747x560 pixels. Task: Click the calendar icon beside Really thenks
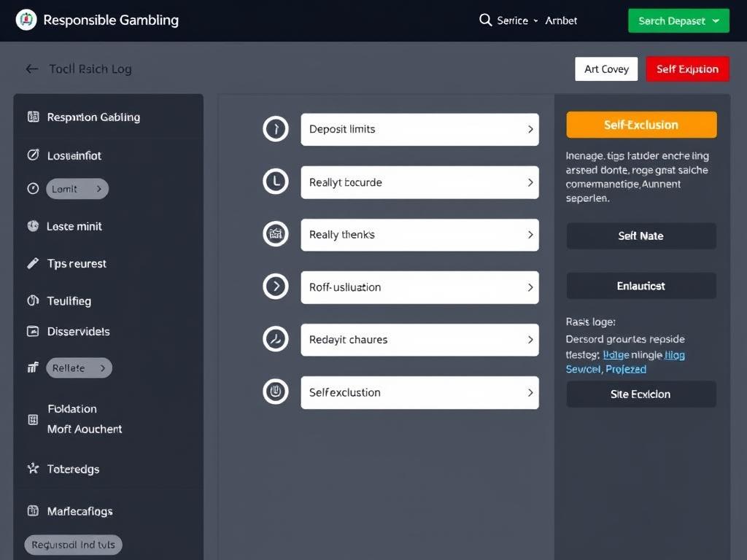tap(275, 235)
